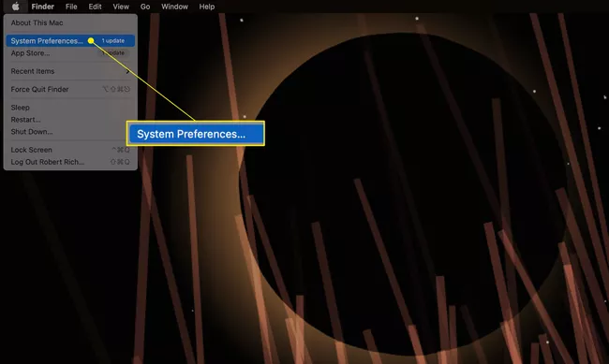Open the Finder menu
The image size is (609, 364).
43,7
